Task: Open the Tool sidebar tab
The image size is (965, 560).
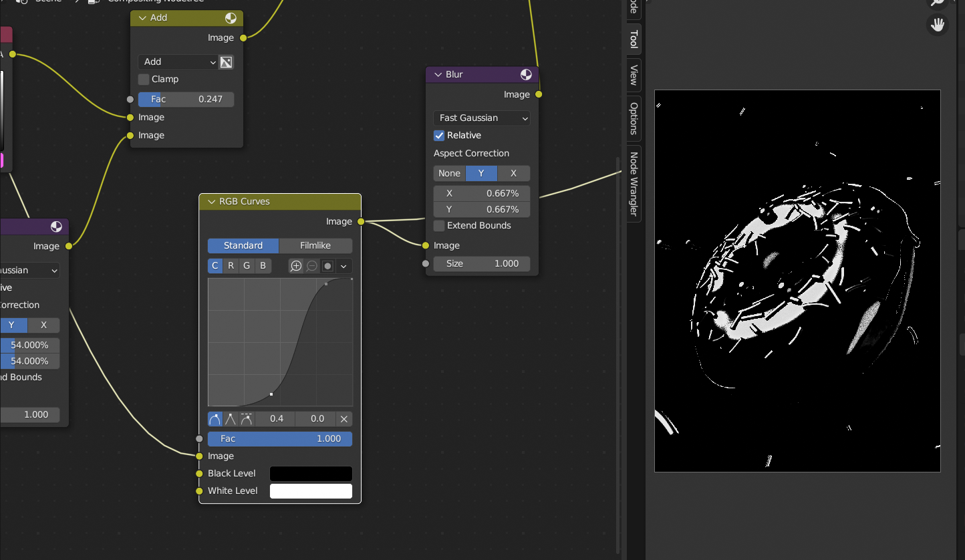Action: (x=634, y=39)
